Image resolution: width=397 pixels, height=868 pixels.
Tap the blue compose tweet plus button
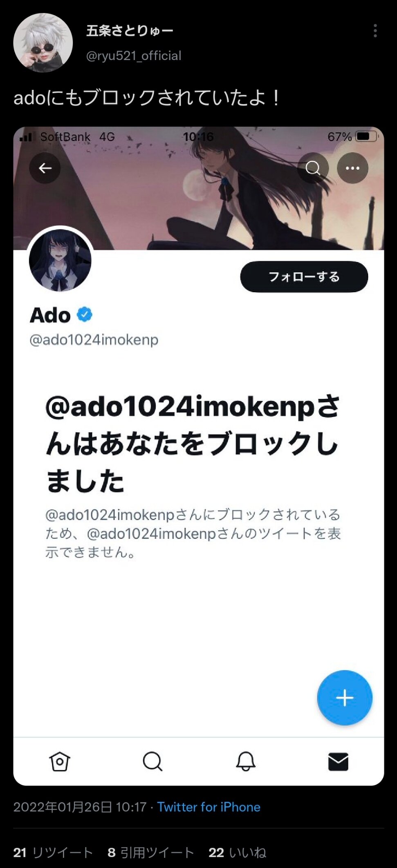click(x=345, y=698)
